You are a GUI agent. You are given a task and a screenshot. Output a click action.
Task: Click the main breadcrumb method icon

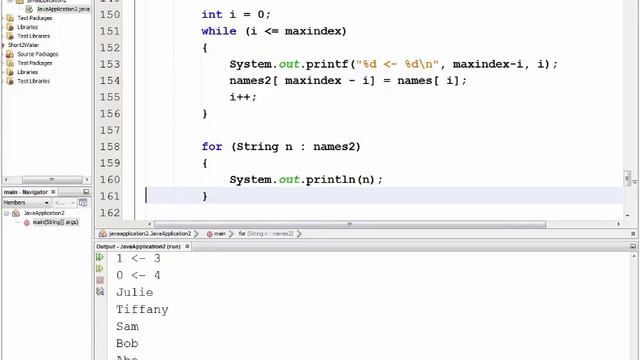[209, 234]
